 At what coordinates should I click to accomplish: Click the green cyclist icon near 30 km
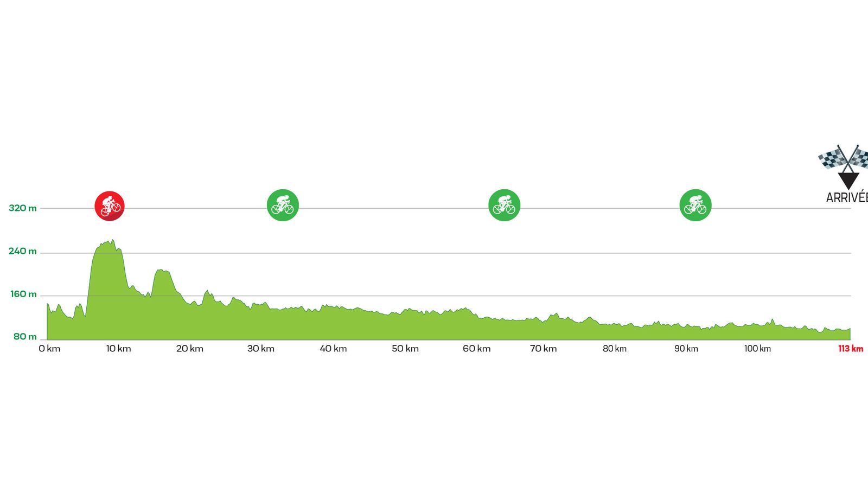point(283,205)
